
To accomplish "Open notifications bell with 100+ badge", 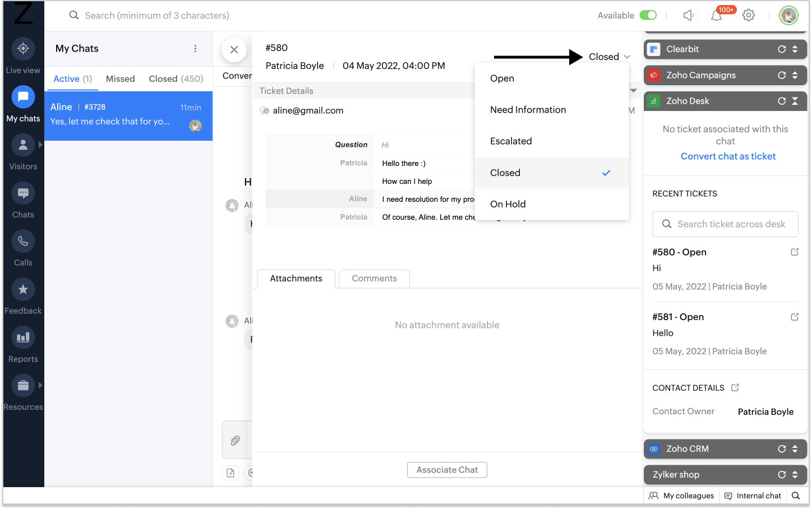I will pos(717,16).
